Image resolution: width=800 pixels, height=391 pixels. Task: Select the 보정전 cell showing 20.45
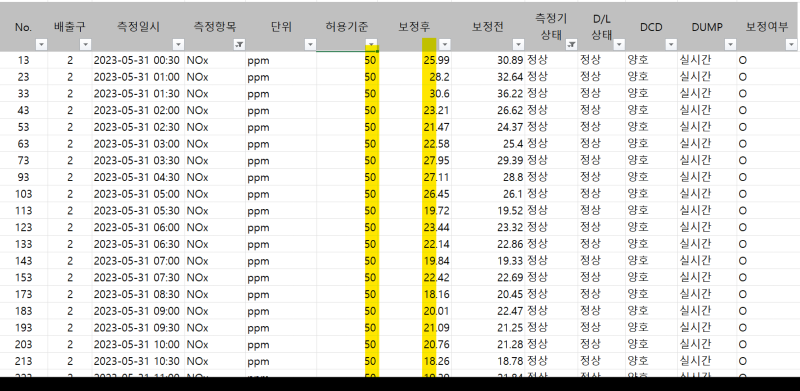[x=488, y=294]
